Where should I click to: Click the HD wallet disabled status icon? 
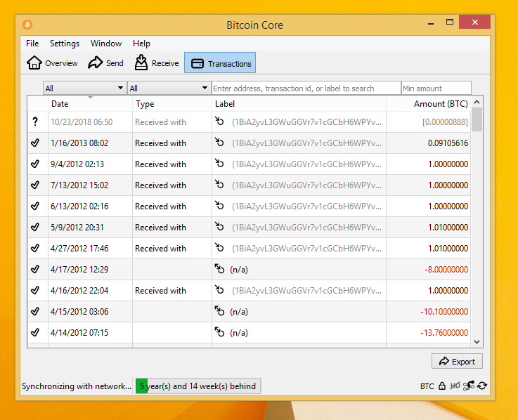(455, 386)
